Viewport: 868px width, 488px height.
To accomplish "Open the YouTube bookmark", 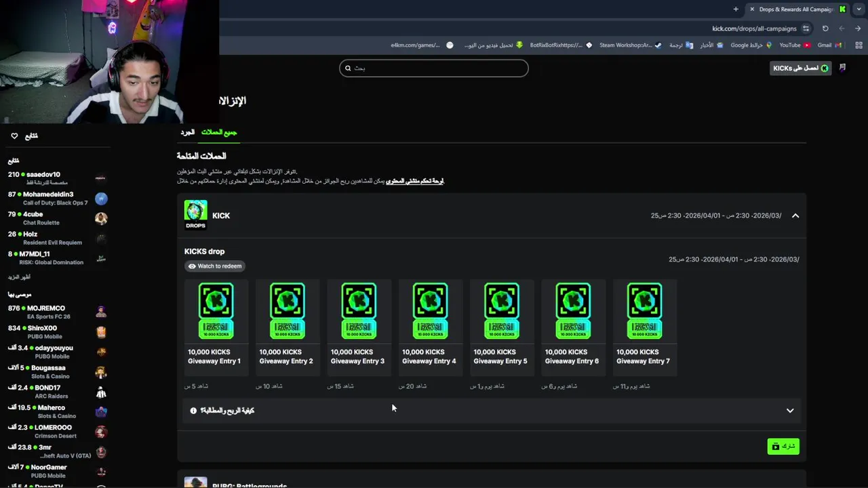I will coord(795,45).
